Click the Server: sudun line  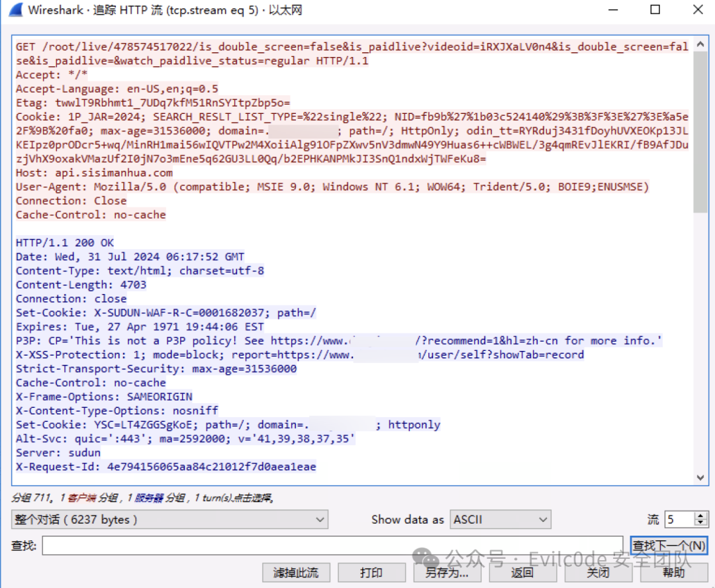pos(58,453)
